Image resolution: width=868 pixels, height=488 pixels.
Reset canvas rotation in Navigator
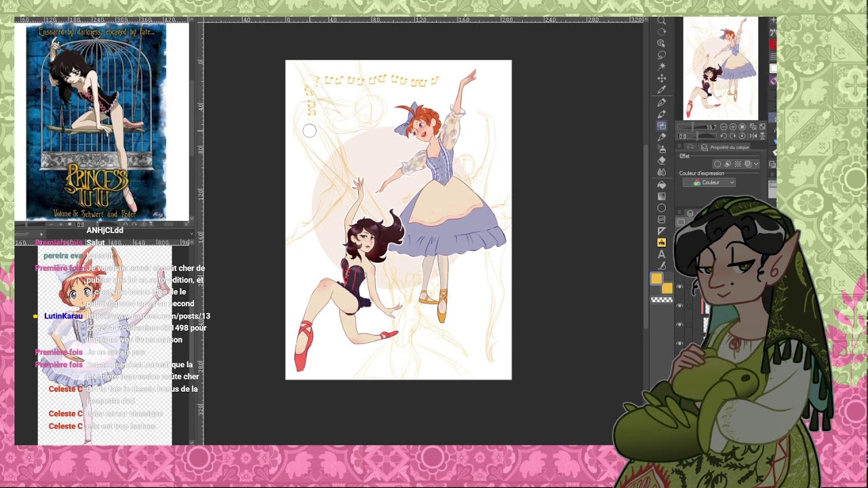[x=742, y=136]
